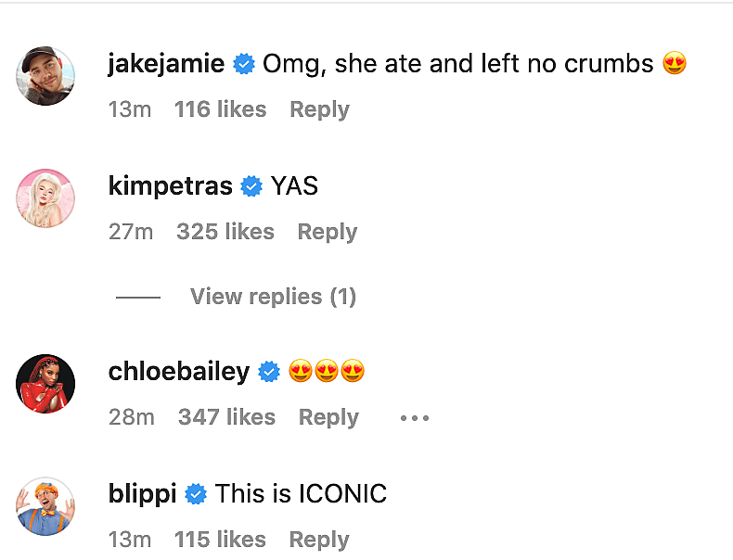Screen dimensions: 733x560
Task: Click jakejamie's verified badge icon
Action: [244, 64]
